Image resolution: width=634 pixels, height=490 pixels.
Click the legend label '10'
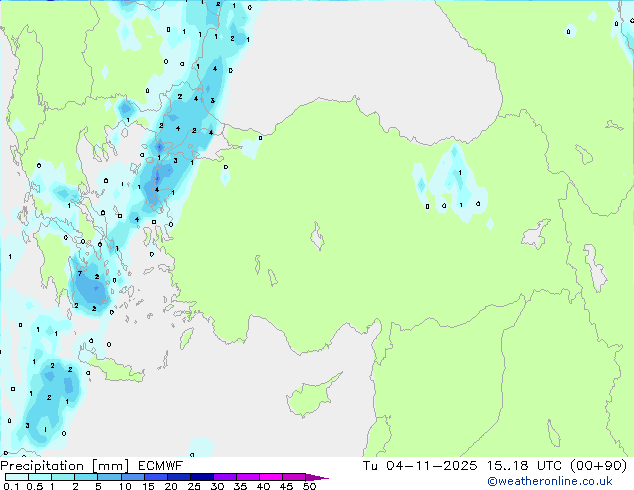click(x=125, y=486)
